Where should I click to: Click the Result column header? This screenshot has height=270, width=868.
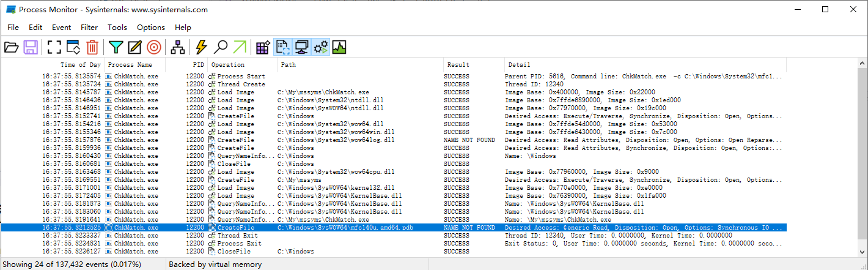474,65
